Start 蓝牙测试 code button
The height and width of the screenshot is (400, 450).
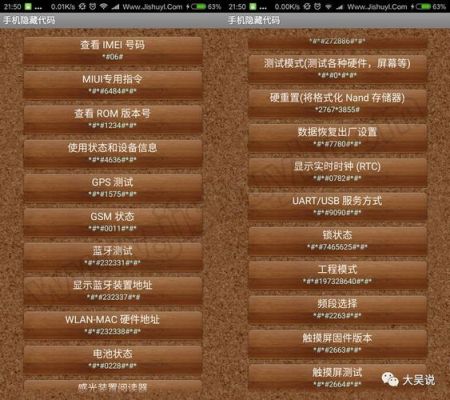[x=113, y=257]
